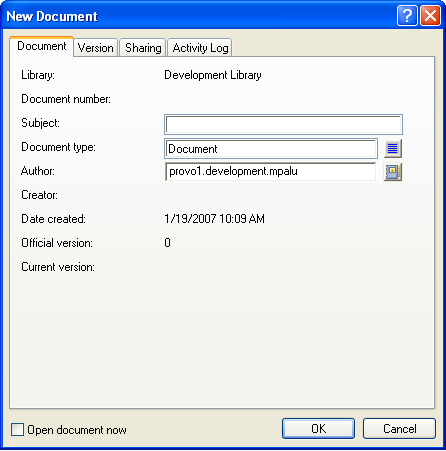Confirm with the OK button
The image size is (446, 451).
318,428
